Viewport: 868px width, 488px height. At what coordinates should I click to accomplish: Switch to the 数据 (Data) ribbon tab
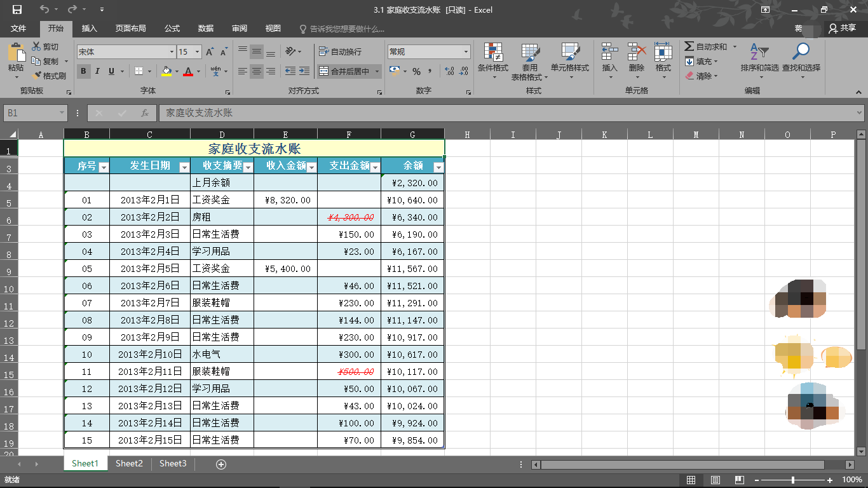click(x=206, y=29)
